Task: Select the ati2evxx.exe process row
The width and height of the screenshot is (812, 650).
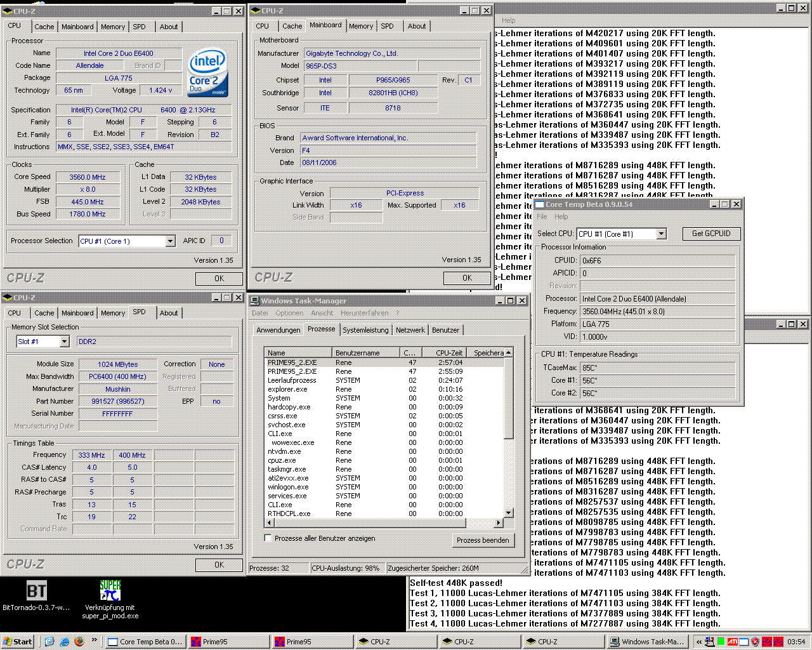Action: [x=384, y=478]
